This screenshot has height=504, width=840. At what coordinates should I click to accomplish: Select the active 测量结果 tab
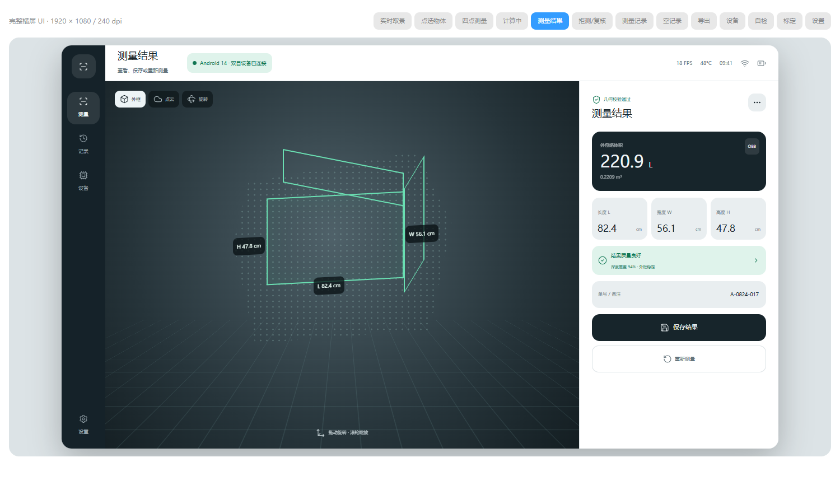[x=550, y=21]
